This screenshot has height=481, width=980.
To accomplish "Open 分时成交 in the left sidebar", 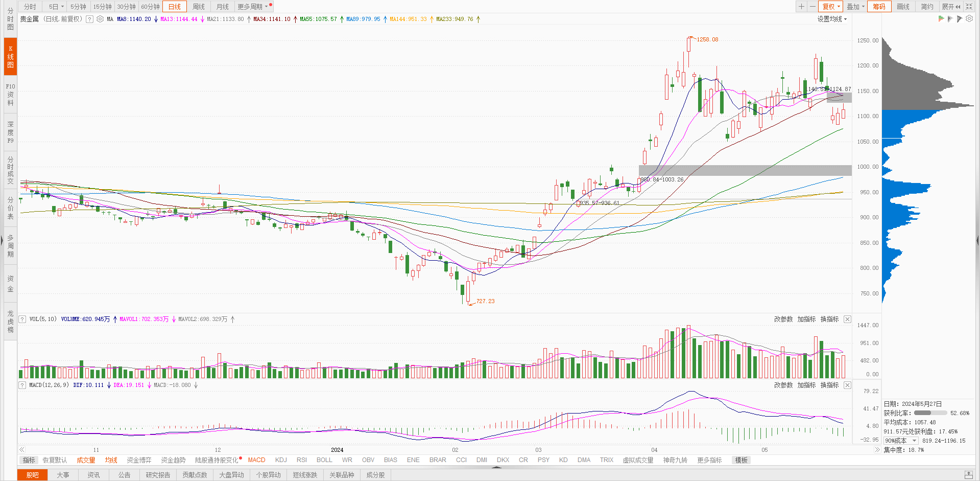I will pos(10,170).
